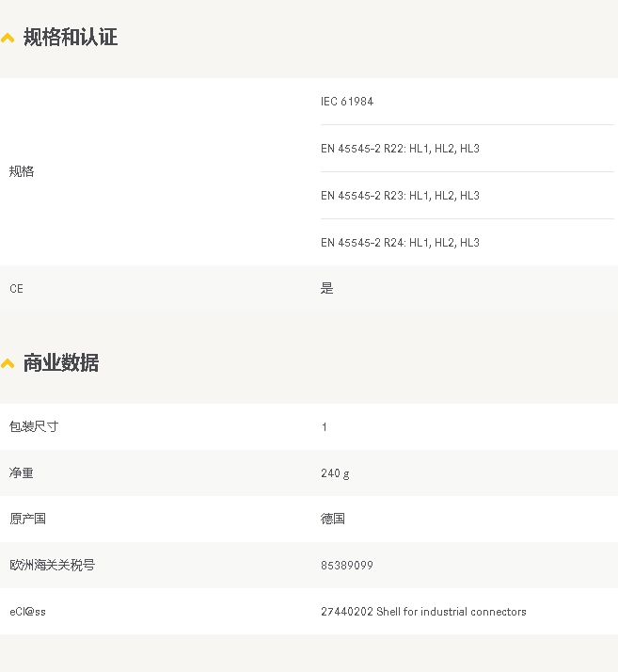Screen dimensions: 618x672
Task: Click the 规格和认证 section heading
Action: (71, 38)
